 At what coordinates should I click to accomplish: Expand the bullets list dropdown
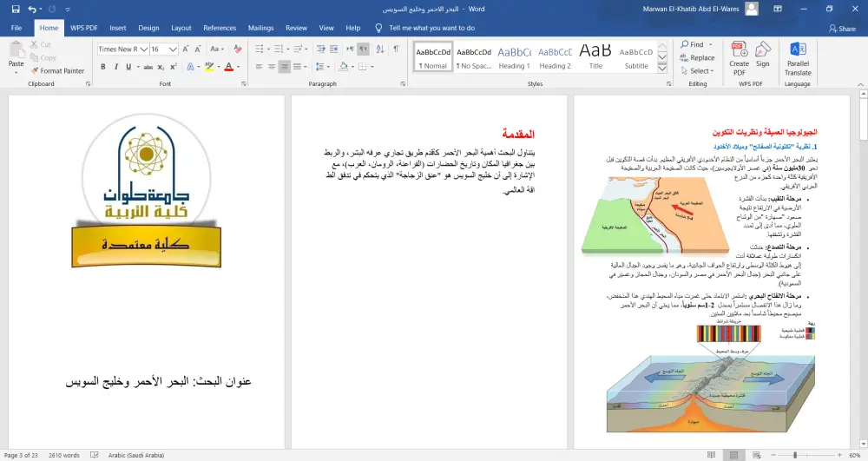pyautogui.click(x=269, y=49)
